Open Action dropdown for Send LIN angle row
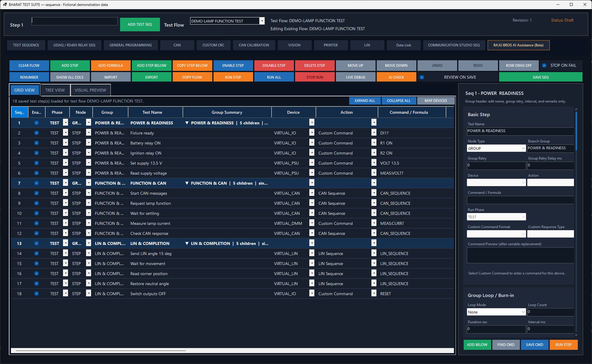The image size is (592, 364). pyautogui.click(x=374, y=253)
